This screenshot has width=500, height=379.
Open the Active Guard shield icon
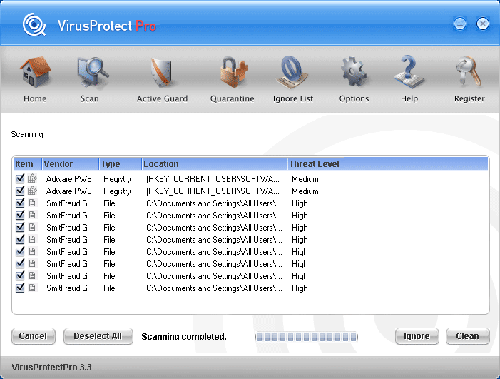[162, 72]
